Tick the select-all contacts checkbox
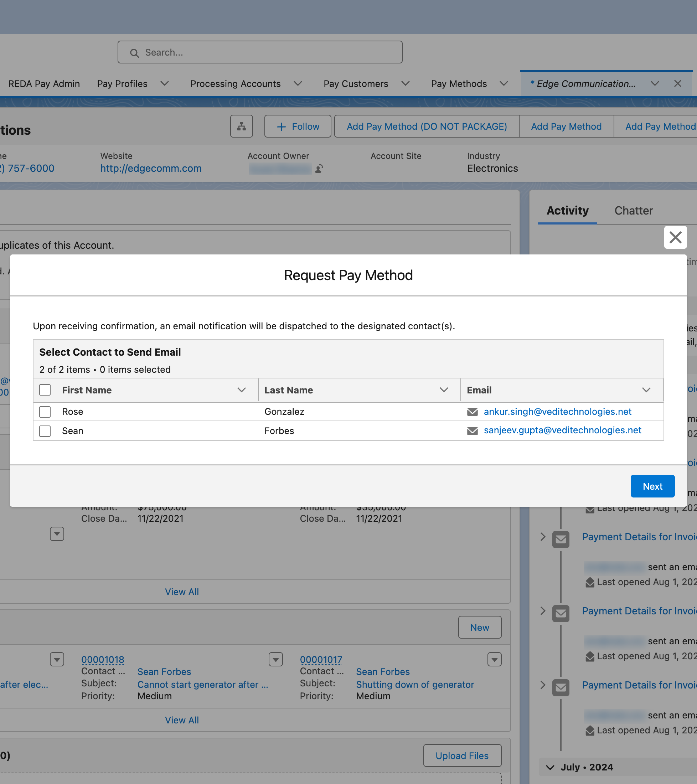This screenshot has width=697, height=784. (45, 390)
